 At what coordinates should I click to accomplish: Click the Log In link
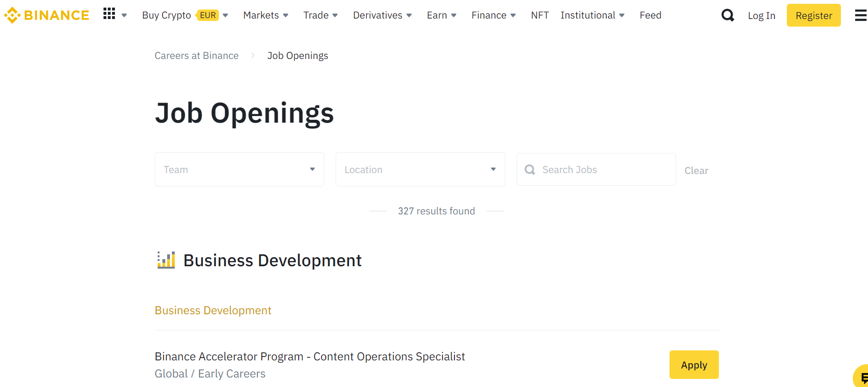coord(761,16)
